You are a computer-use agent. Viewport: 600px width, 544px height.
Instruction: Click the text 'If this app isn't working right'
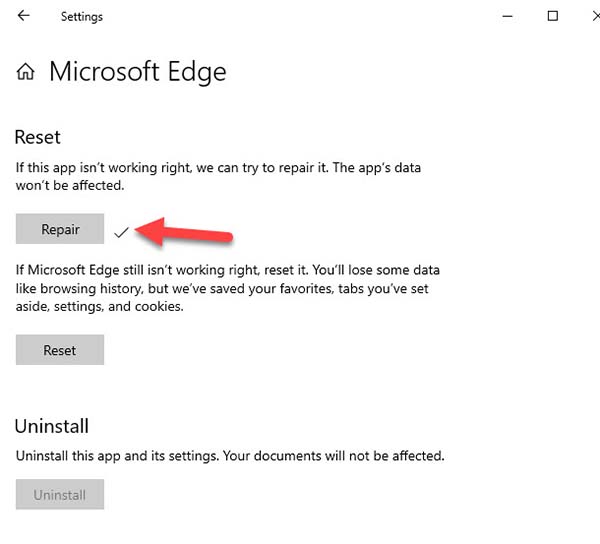103,168
